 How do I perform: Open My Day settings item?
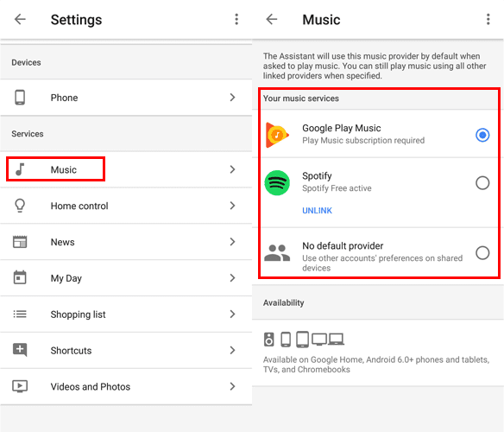click(x=126, y=278)
